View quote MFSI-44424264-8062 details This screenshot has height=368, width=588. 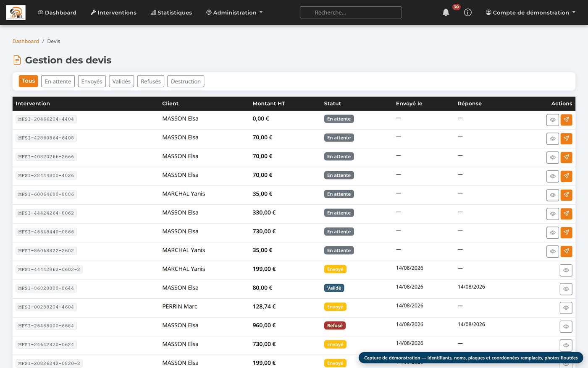click(553, 214)
